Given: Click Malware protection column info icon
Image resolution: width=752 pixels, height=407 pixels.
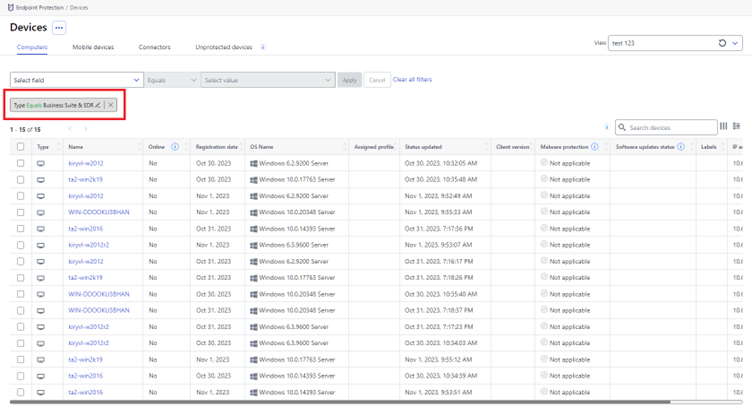Looking at the screenshot, I should pyautogui.click(x=595, y=147).
